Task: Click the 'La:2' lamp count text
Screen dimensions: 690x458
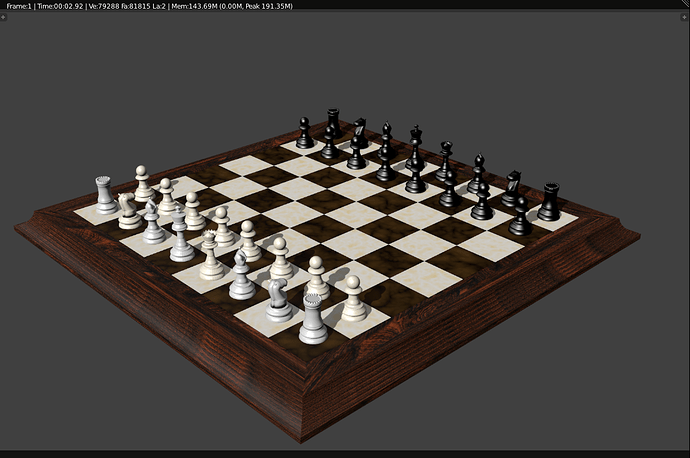Action: (x=159, y=6)
